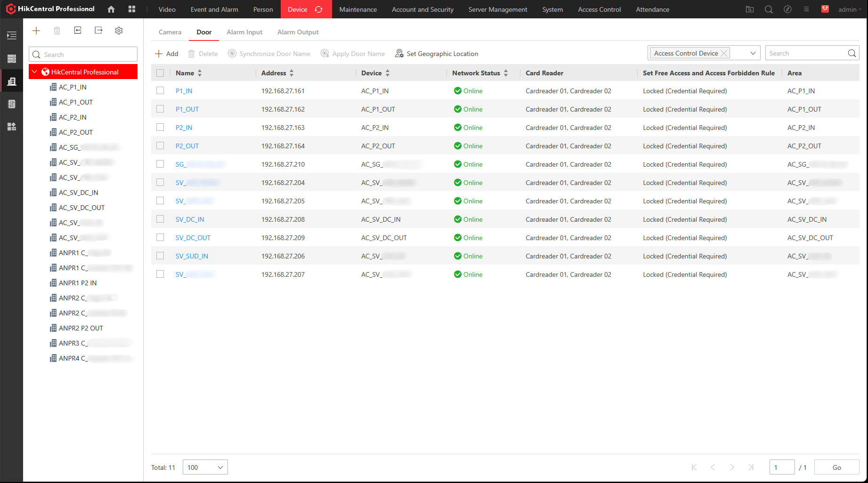Check the SV_SUD_IN row checkbox
The image size is (868, 483).
(x=160, y=256)
